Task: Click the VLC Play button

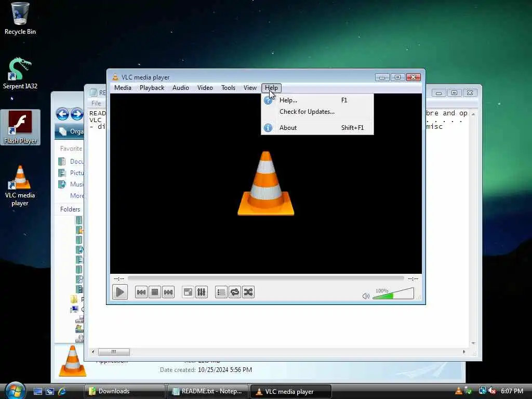Action: (120, 292)
